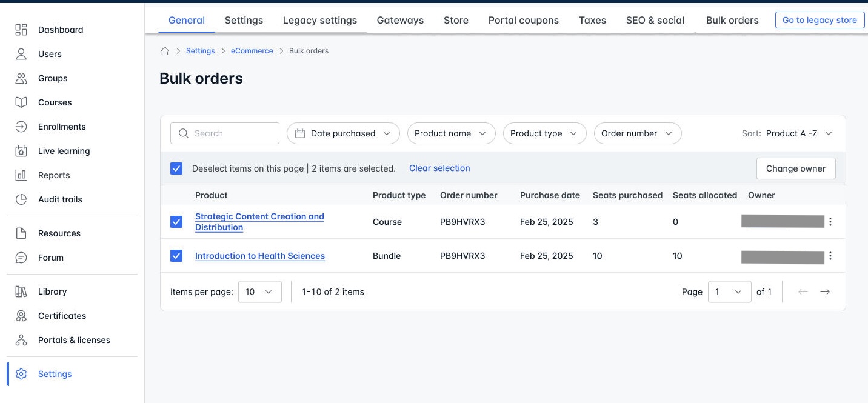868x403 pixels.
Task: Click the Resources file icon
Action: (x=21, y=233)
